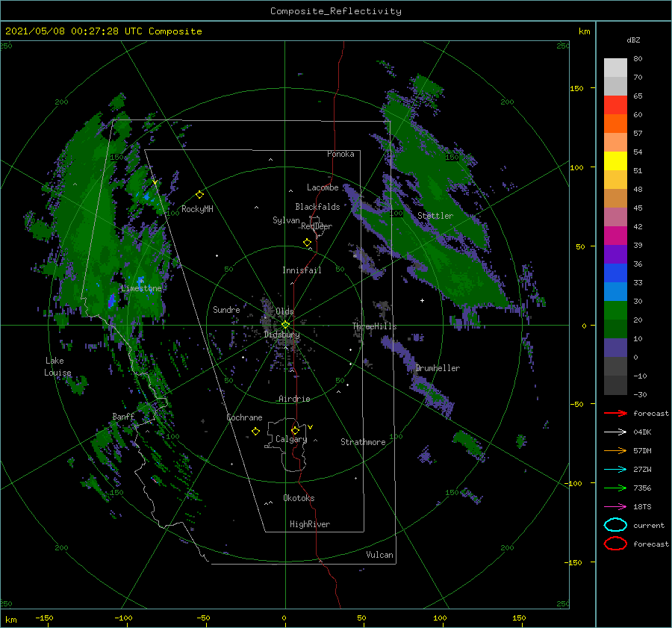This screenshot has width=672, height=628.
Task: Click the yellow diamond marker in Calgary
Action: (x=295, y=430)
